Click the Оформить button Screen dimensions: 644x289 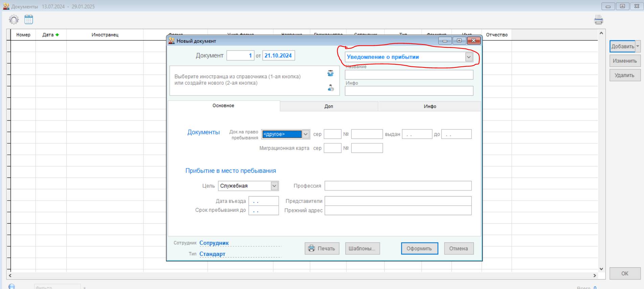click(x=419, y=248)
